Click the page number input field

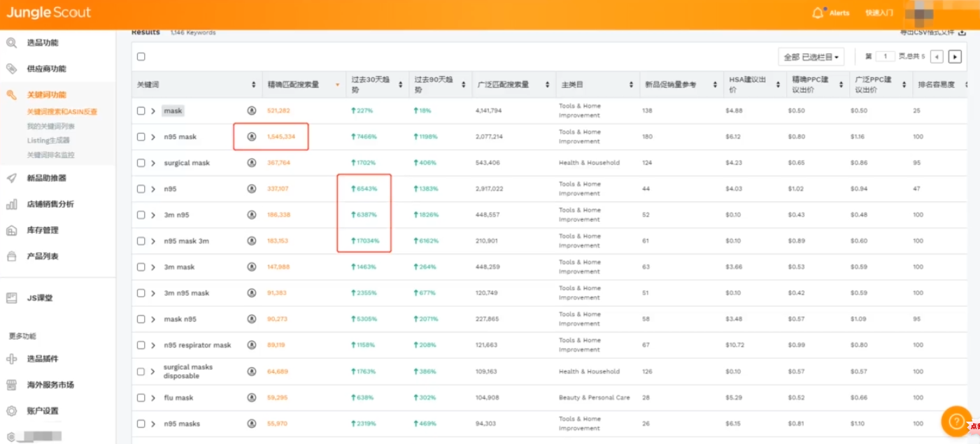click(x=885, y=57)
